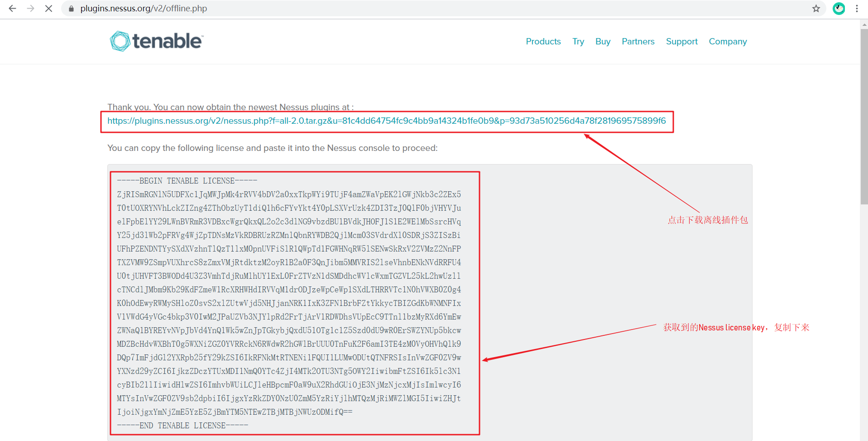Click the address bar URL
Image resolution: width=868 pixels, height=441 pixels.
[x=144, y=9]
